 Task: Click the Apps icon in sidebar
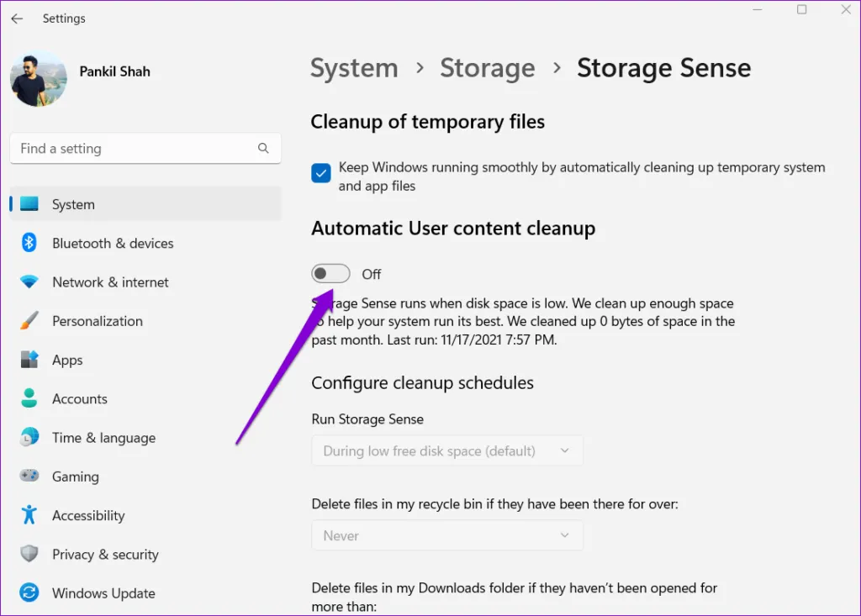(29, 360)
